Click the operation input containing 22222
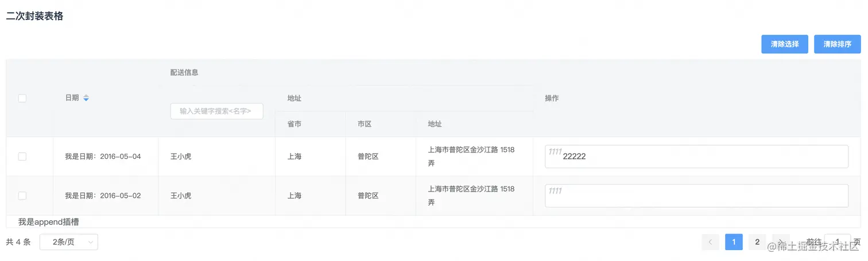The image size is (868, 261). click(696, 157)
